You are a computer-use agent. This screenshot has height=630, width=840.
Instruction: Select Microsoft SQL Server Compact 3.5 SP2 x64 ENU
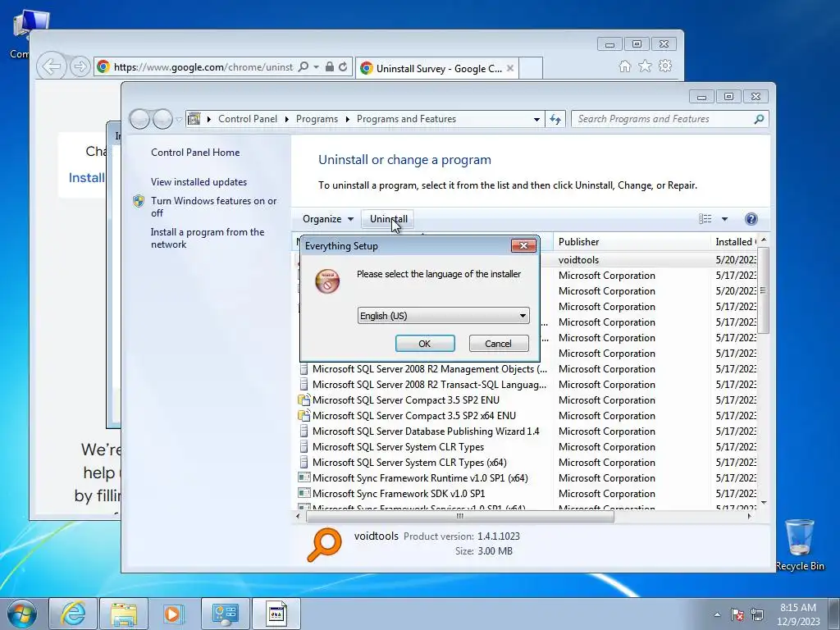414,416
